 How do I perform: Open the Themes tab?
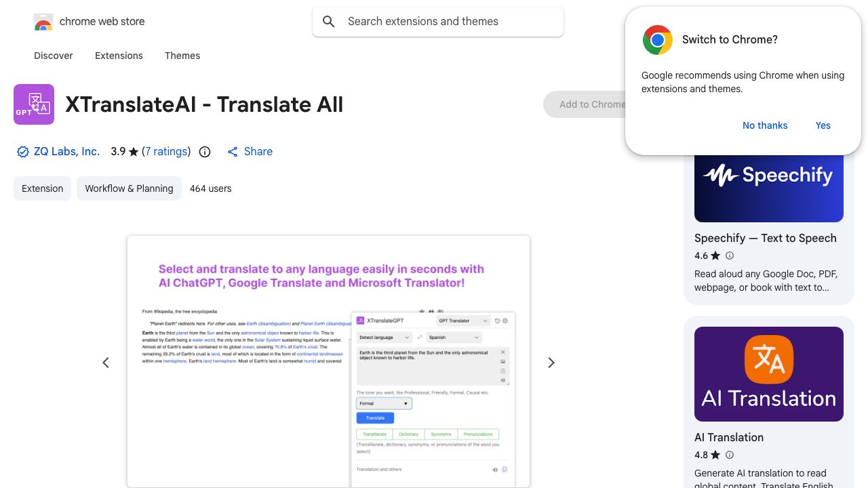click(182, 56)
